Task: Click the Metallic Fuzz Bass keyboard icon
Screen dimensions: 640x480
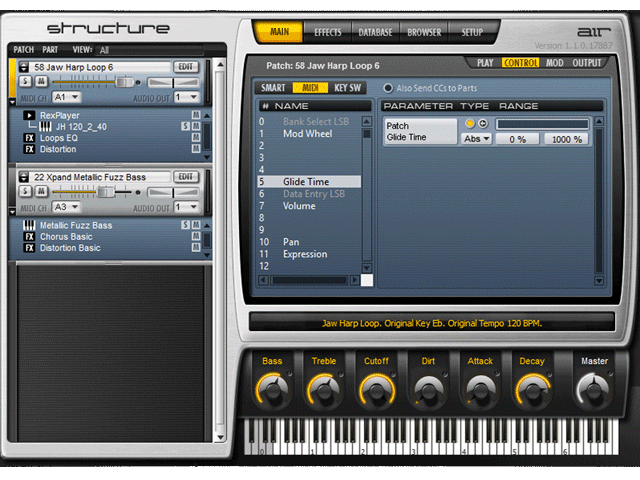Action: pos(29,225)
